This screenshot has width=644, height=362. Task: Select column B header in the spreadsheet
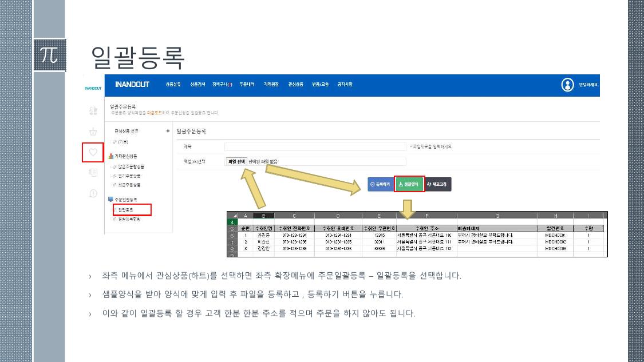tap(264, 216)
